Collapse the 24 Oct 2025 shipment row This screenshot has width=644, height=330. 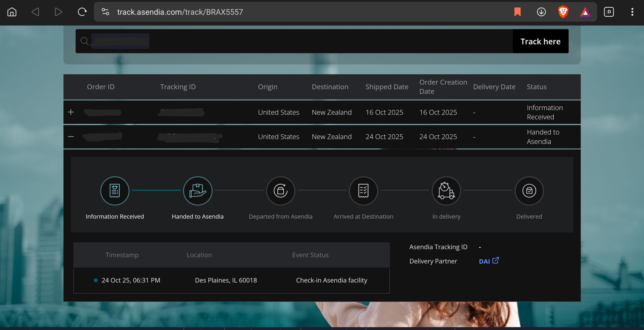(71, 137)
